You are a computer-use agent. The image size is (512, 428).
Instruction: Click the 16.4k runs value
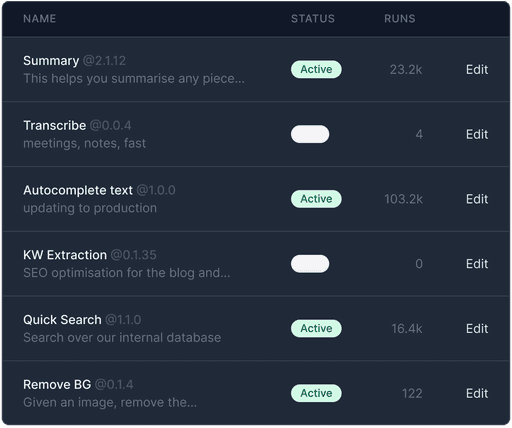pos(407,329)
